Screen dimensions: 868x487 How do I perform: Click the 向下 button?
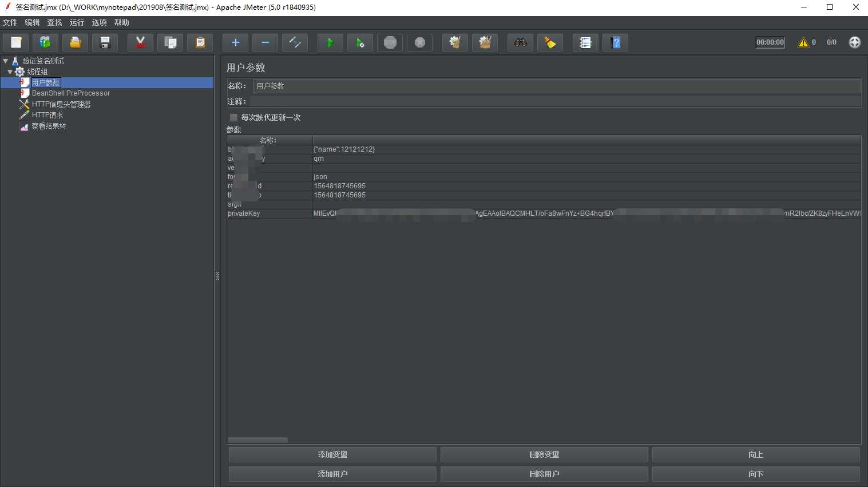[x=756, y=474]
